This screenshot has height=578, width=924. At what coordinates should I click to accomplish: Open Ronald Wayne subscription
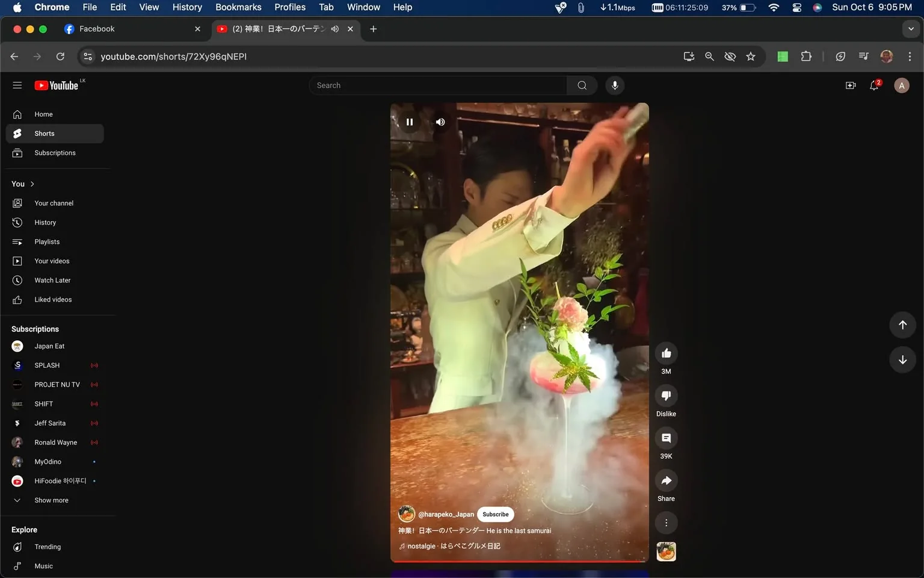coord(55,443)
